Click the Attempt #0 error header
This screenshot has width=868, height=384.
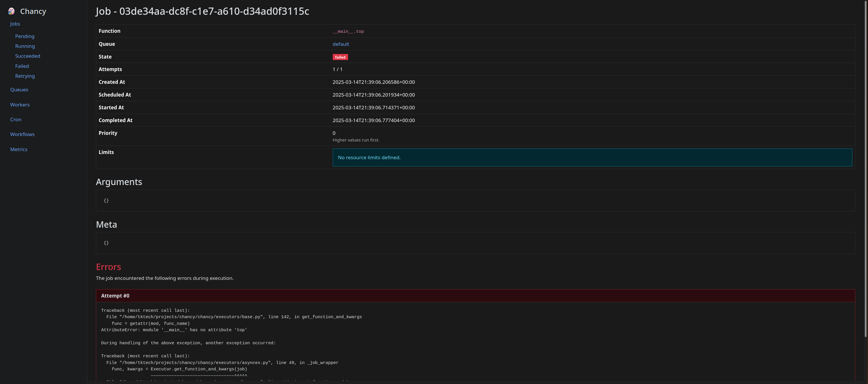(476, 296)
